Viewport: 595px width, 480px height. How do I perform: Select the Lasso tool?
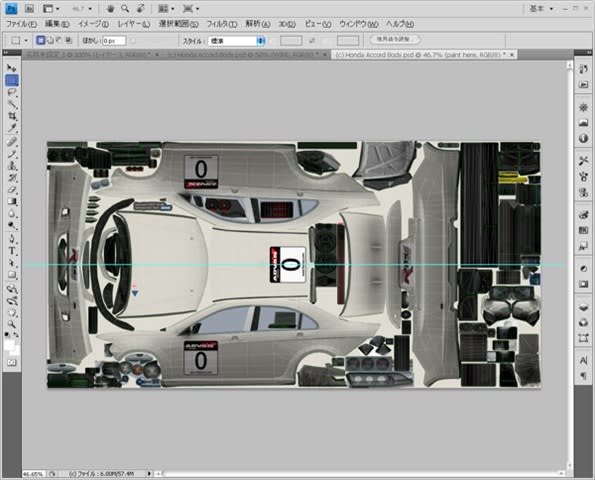pos(12,93)
